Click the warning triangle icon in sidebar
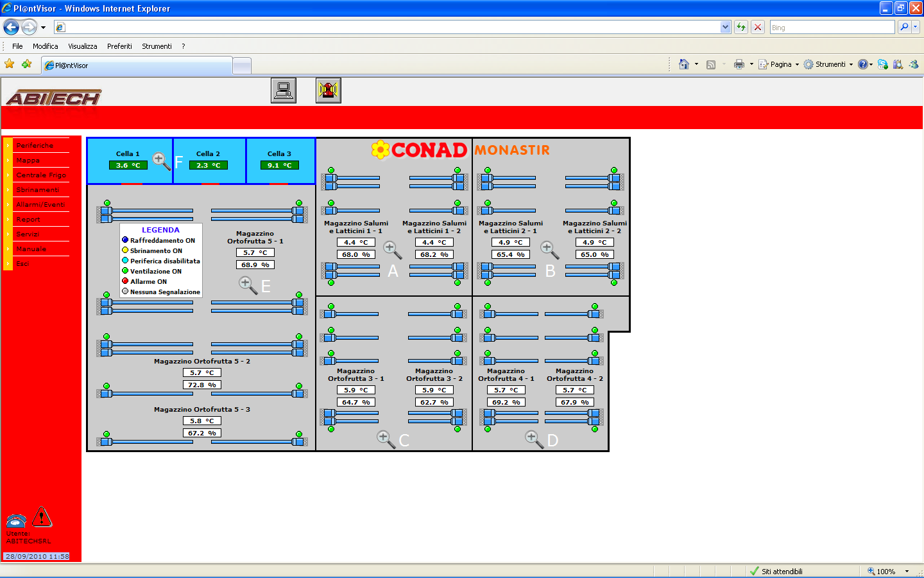The width and height of the screenshot is (924, 578). pos(42,517)
